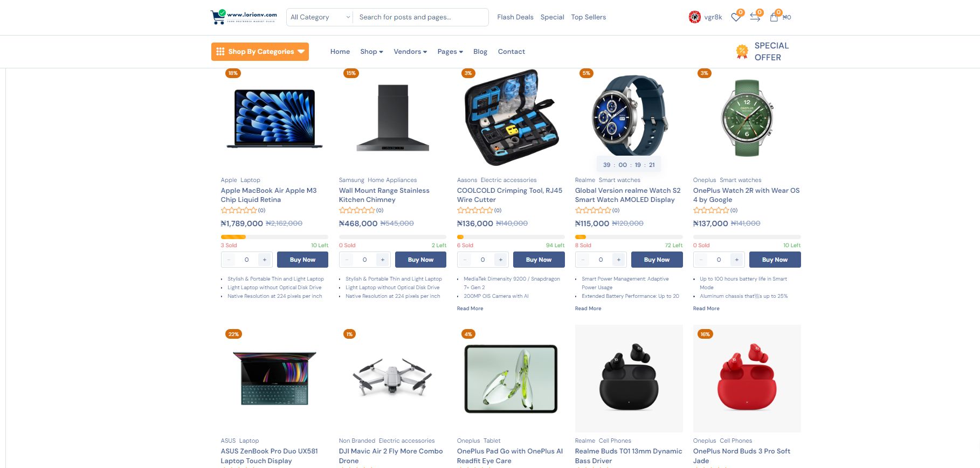The width and height of the screenshot is (980, 468).
Task: Open the Contact menu item
Action: click(512, 52)
